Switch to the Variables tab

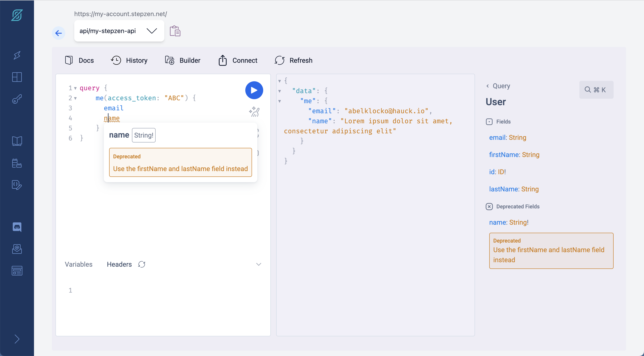pos(78,264)
